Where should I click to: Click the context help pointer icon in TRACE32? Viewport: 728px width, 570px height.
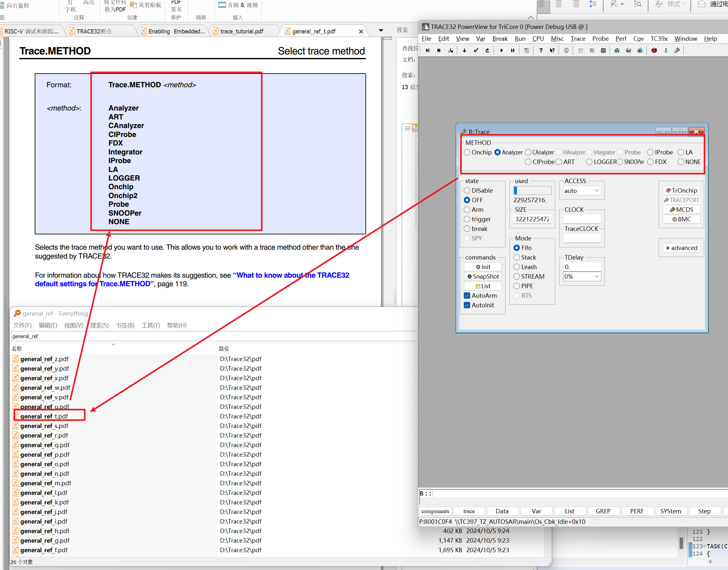(553, 50)
